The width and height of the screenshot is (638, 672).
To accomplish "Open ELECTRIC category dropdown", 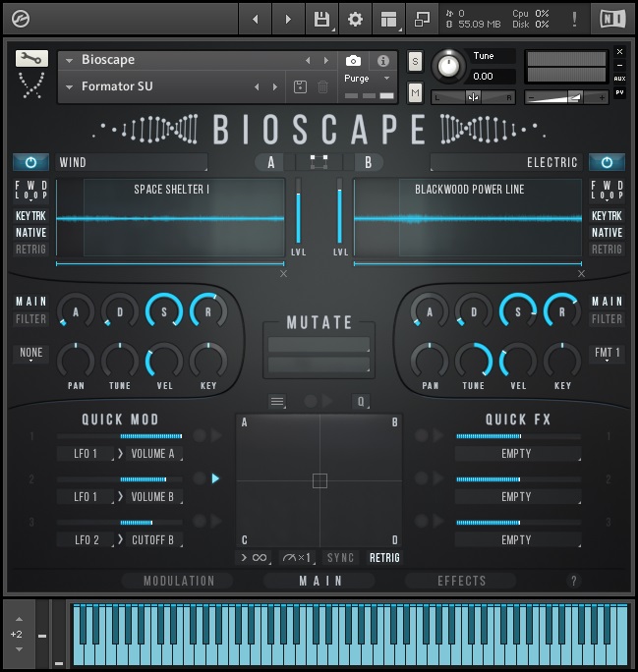I will (506, 162).
